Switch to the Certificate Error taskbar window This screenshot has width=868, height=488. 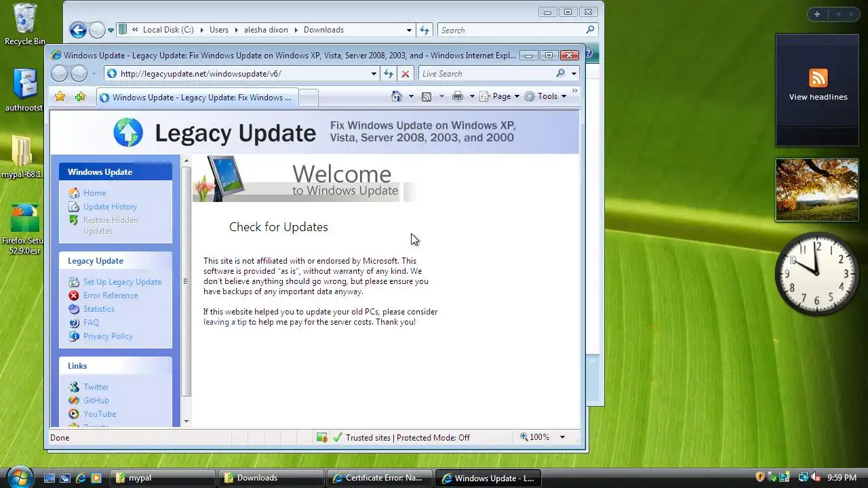click(x=379, y=478)
